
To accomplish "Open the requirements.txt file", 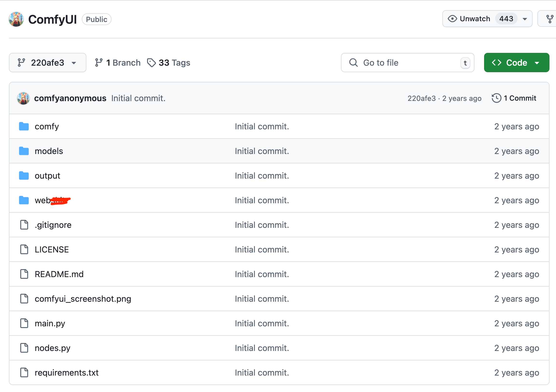I will click(x=67, y=373).
